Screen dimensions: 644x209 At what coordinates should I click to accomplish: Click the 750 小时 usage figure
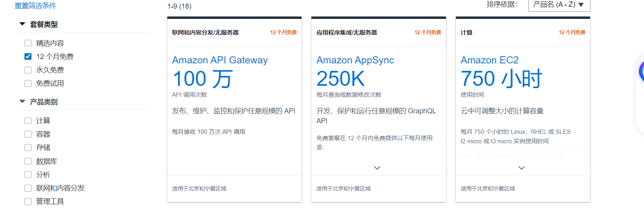502,79
